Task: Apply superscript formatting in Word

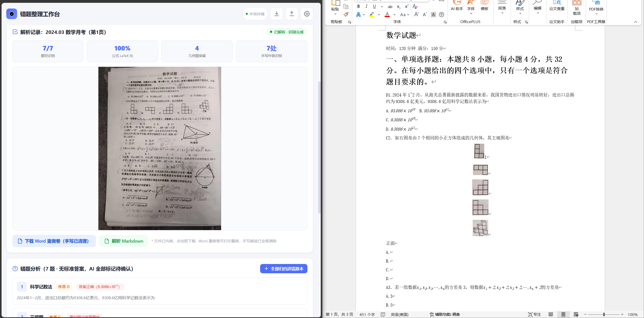Action: (x=407, y=7)
